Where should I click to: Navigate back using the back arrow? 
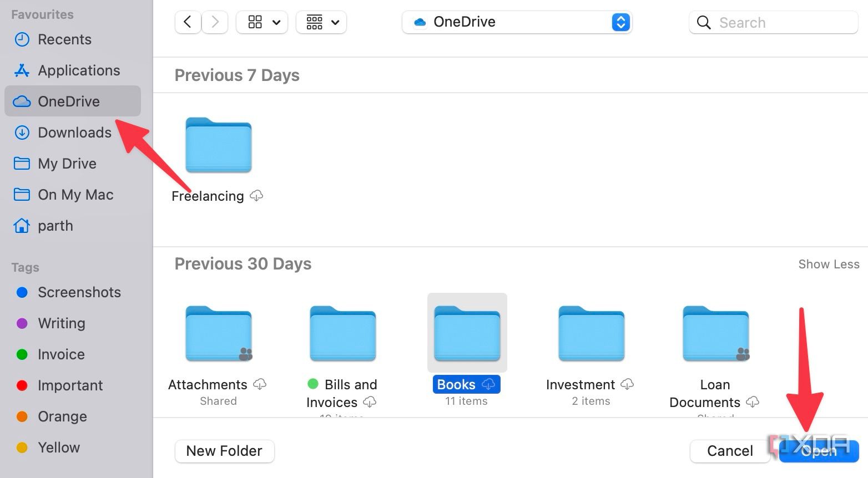[187, 22]
